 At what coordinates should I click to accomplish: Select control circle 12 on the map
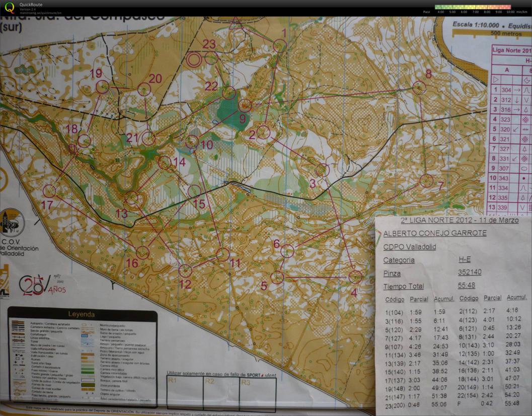point(185,270)
